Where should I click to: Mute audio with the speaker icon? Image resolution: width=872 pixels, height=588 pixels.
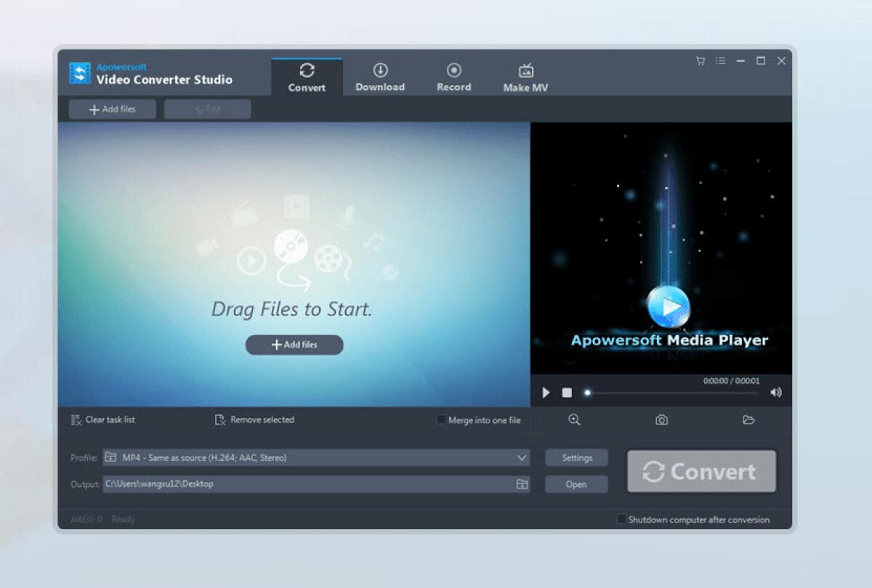[x=776, y=392]
